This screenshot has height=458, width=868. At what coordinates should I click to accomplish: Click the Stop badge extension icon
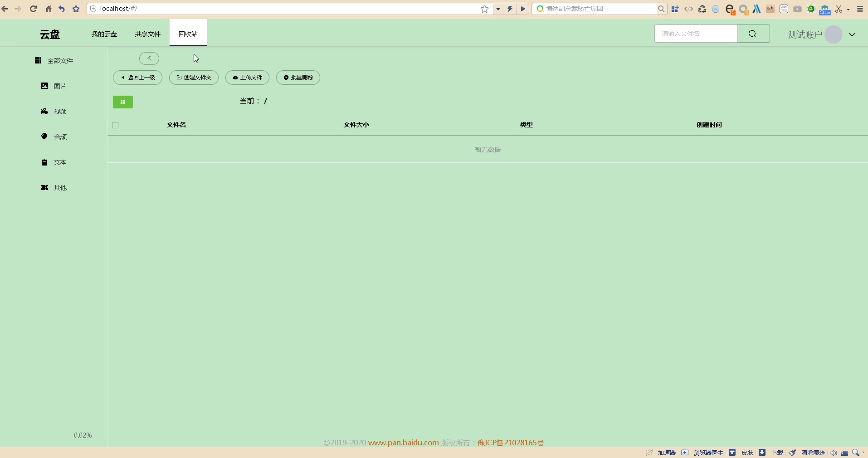[x=825, y=10]
